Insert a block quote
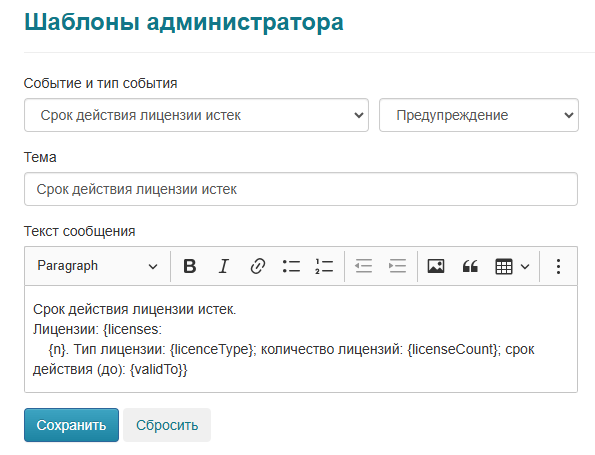The width and height of the screenshot is (595, 455). click(x=470, y=266)
